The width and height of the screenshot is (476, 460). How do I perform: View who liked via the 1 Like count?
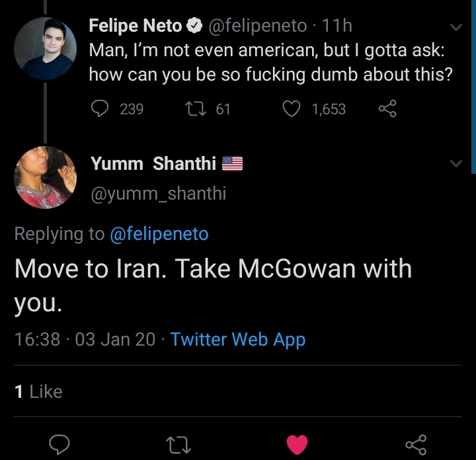38,392
